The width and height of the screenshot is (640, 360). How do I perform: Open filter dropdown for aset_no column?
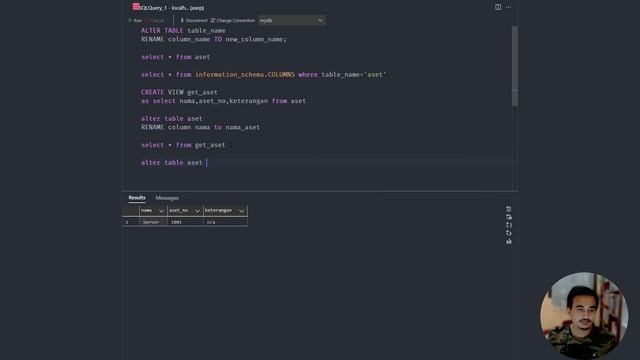click(198, 211)
